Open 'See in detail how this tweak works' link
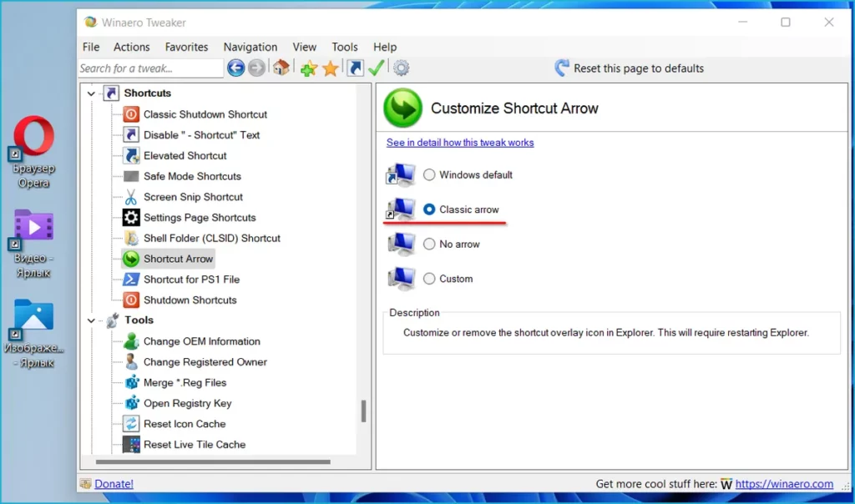The height and width of the screenshot is (504, 855). (460, 143)
